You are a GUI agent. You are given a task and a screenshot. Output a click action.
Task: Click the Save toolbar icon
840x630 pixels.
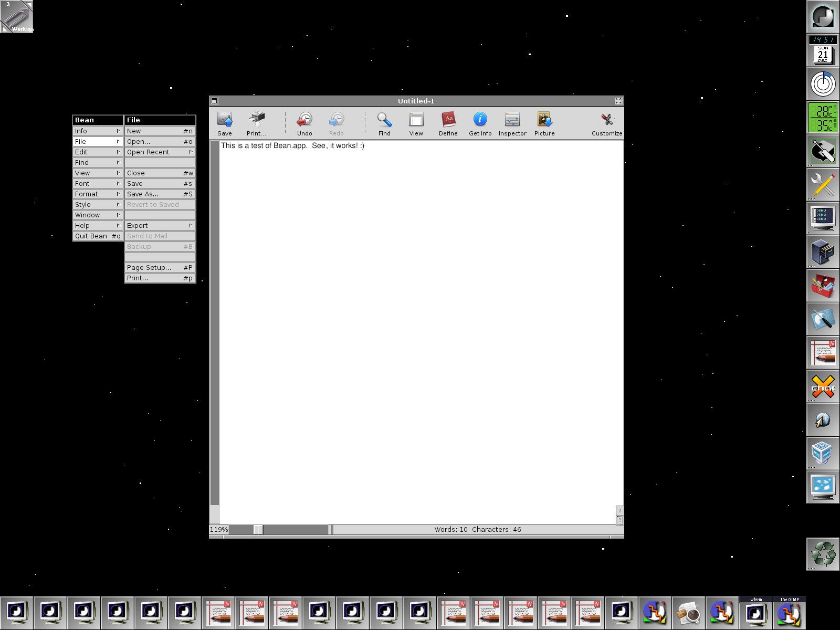[225, 123]
